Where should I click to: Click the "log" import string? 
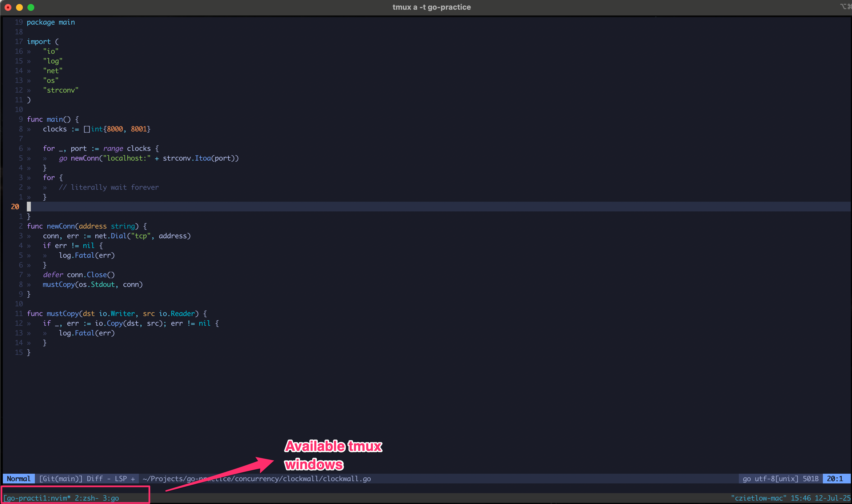(x=53, y=61)
